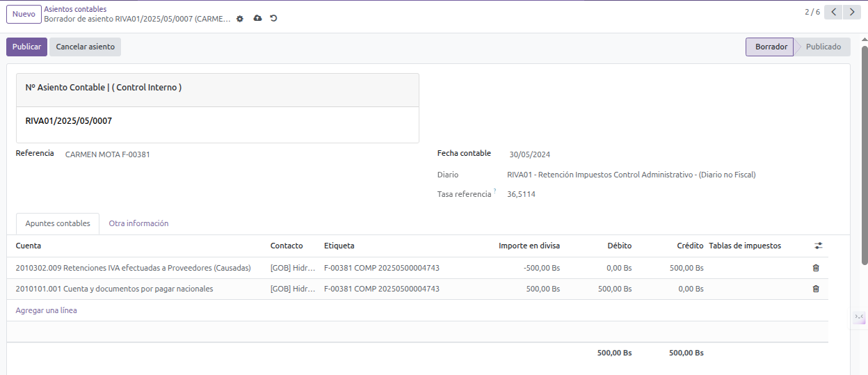Go to the next record arrow
Image resolution: width=868 pixels, height=375 pixels.
tap(852, 12)
